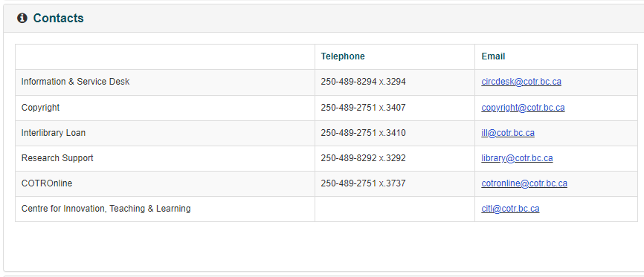Viewport: 644px width, 277px height.
Task: Select the Research Support row label
Action: coord(57,158)
